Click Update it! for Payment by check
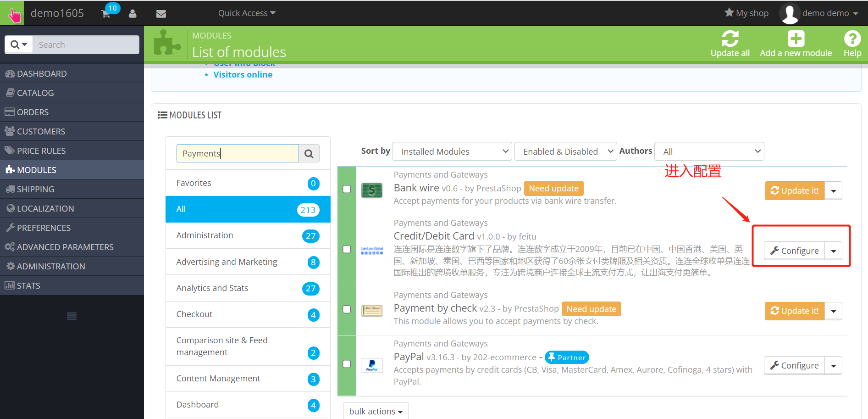 pos(795,311)
